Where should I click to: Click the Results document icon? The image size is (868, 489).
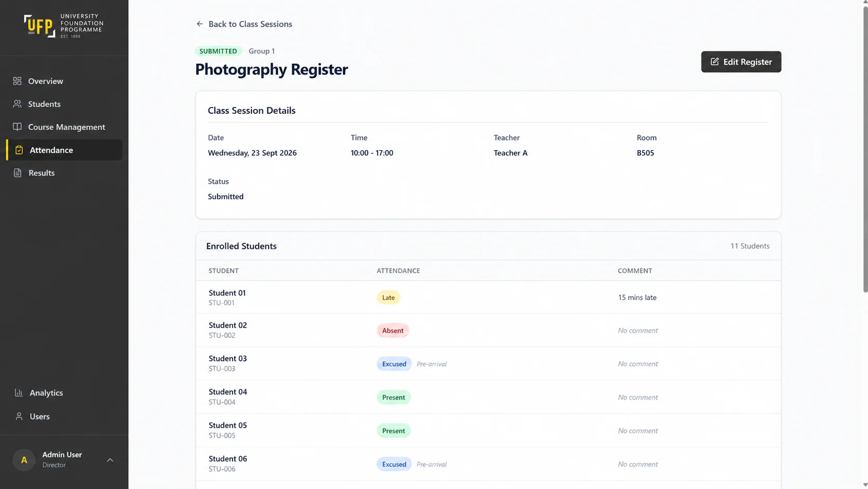[18, 173]
